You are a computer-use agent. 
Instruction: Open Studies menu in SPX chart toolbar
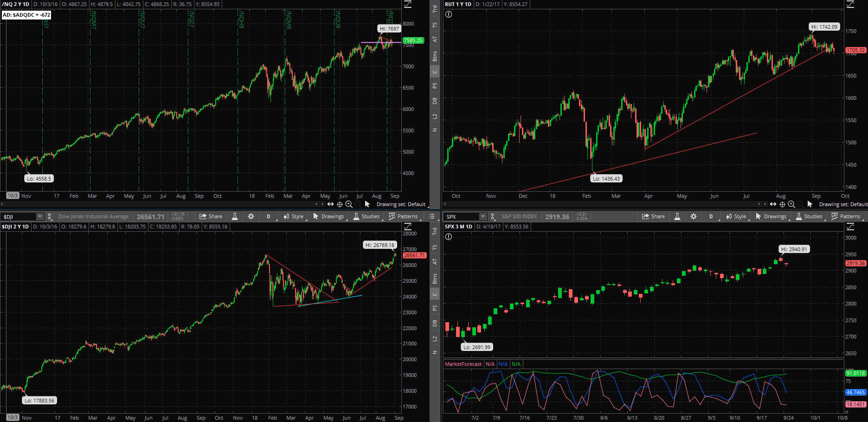click(809, 216)
